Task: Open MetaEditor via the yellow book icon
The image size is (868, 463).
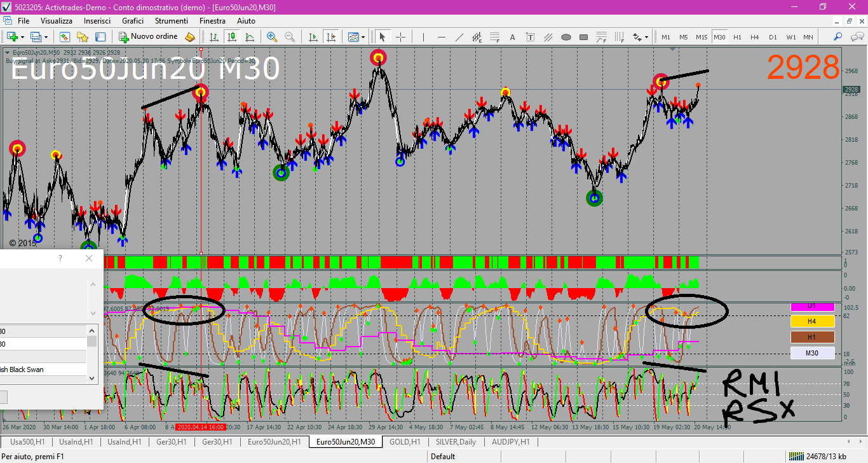Action: tap(190, 37)
